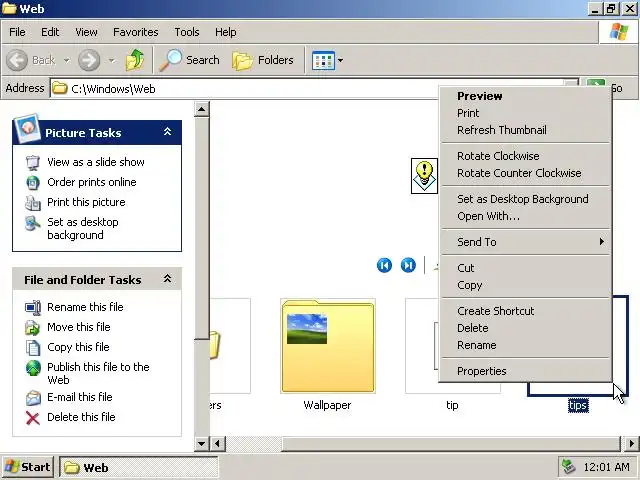The width and height of the screenshot is (640, 480).
Task: Open the View menu
Action: (x=86, y=32)
